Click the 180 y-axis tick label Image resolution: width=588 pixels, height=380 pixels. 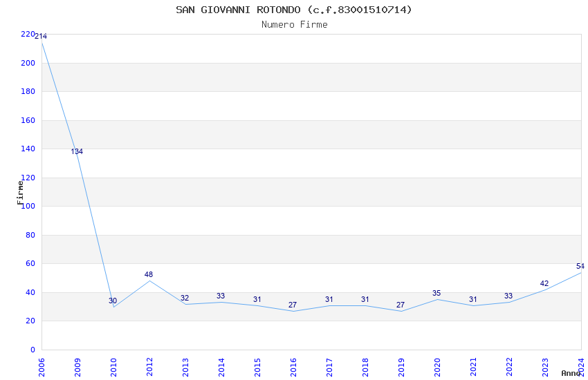[x=28, y=91]
